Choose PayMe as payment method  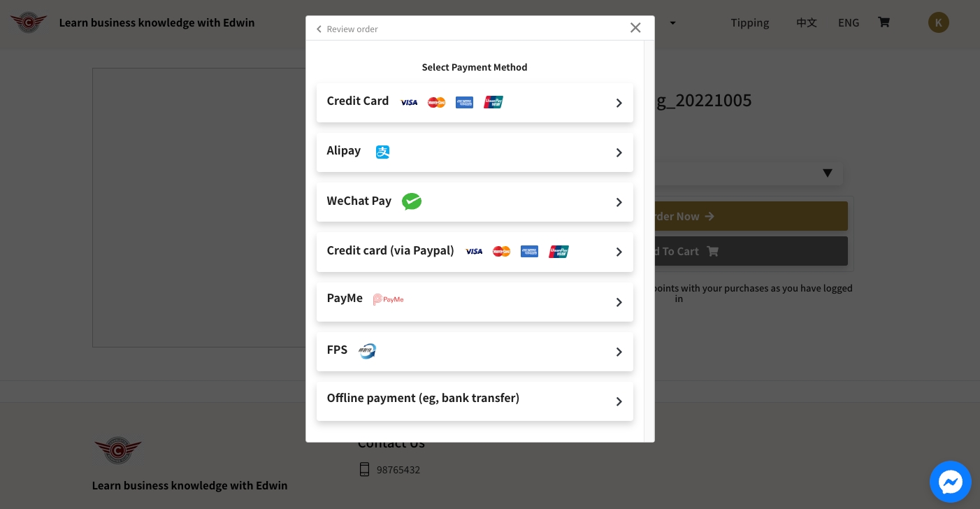[475, 301]
